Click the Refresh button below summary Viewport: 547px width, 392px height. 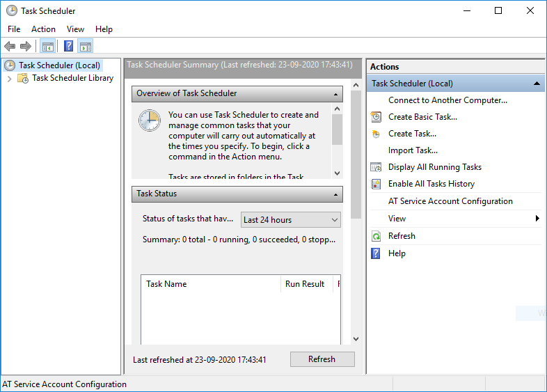click(x=322, y=359)
